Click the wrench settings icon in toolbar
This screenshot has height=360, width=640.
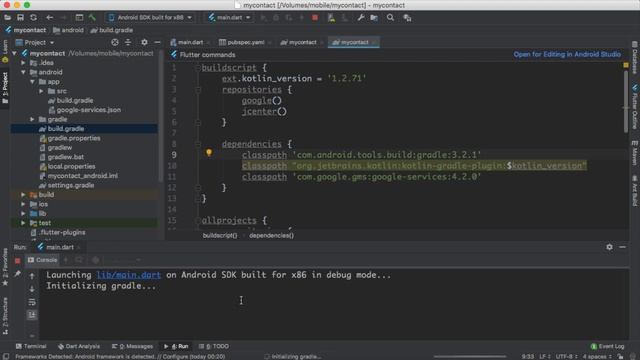pyautogui.click(x=361, y=18)
